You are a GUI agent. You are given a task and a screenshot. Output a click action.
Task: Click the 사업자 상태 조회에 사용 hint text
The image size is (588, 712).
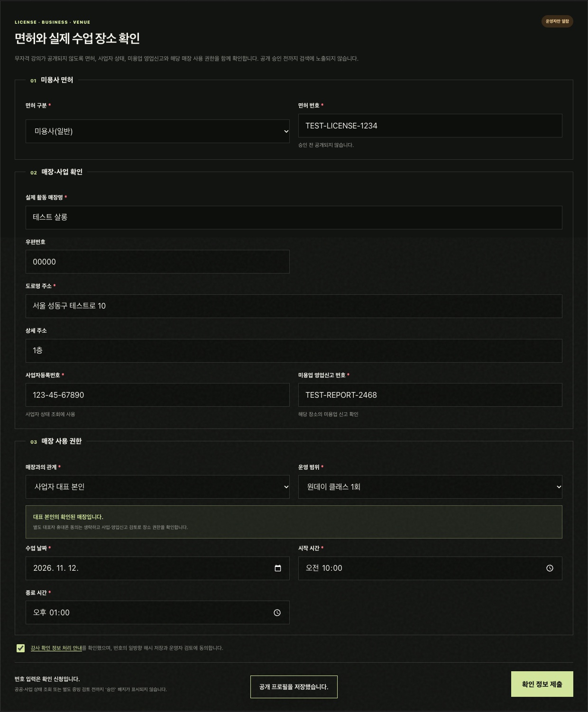point(50,414)
